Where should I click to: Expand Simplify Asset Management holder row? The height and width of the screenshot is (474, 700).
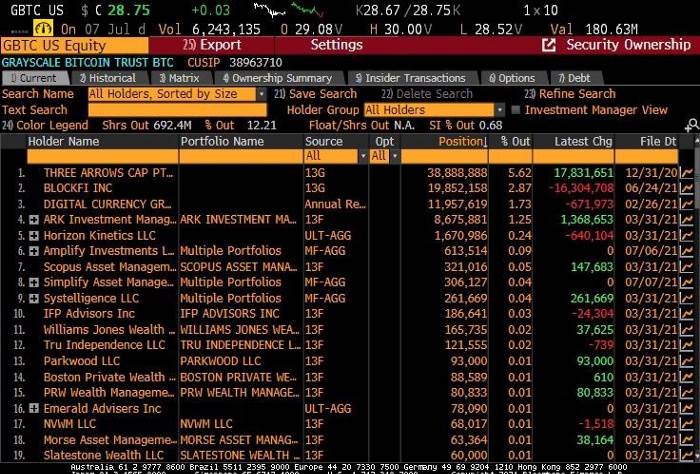[34, 283]
